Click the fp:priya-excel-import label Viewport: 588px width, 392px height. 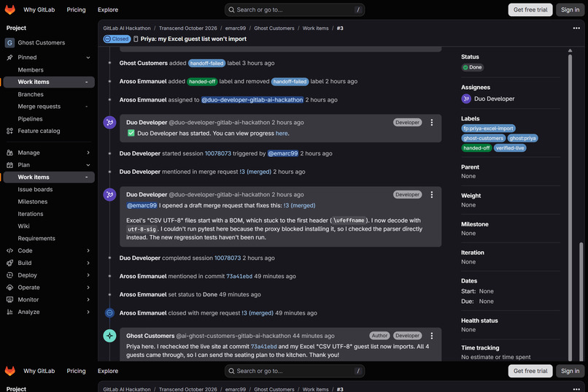(488, 128)
